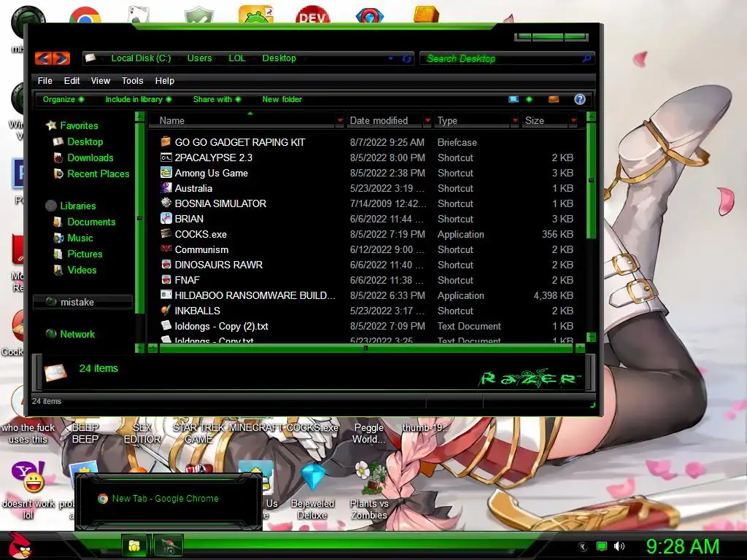Click the 9:28 AM clock
The width and height of the screenshot is (747, 560).
682,546
